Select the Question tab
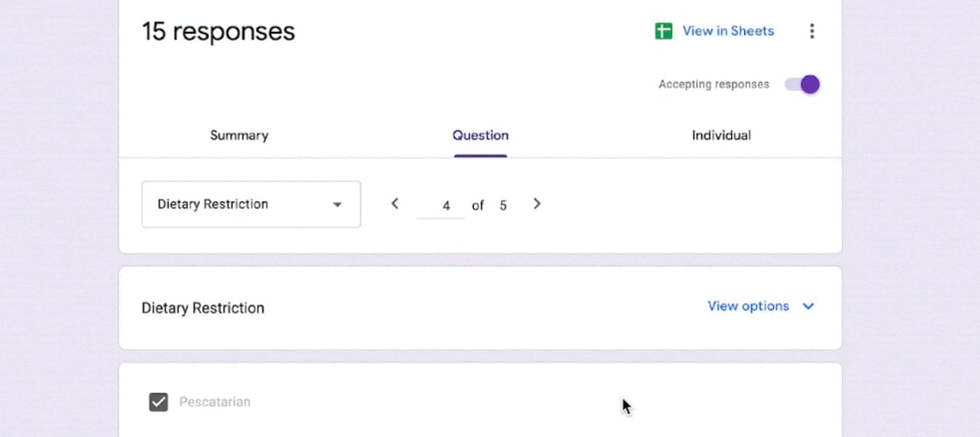The image size is (980, 437). [x=480, y=135]
